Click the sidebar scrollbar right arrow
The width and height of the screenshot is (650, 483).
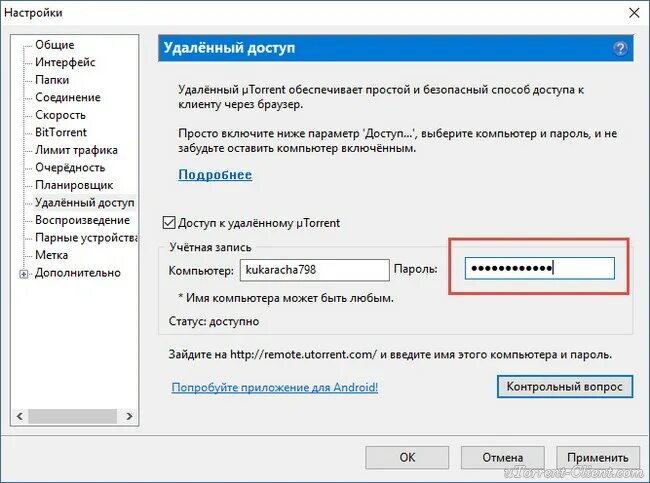click(x=129, y=416)
